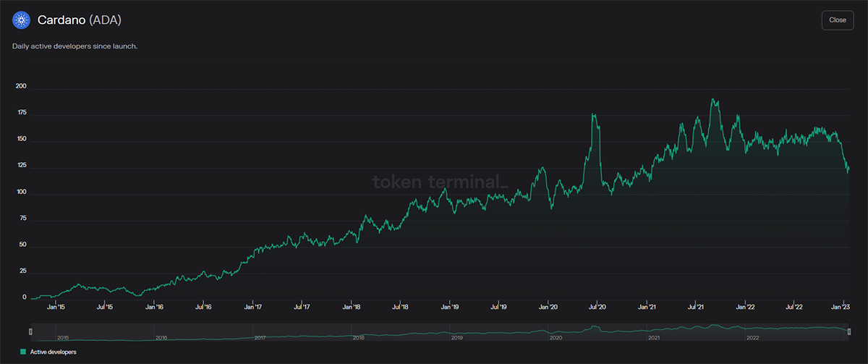Viewport: 868px width, 364px height.
Task: Click the Jan '21 x-axis label
Action: (647, 307)
